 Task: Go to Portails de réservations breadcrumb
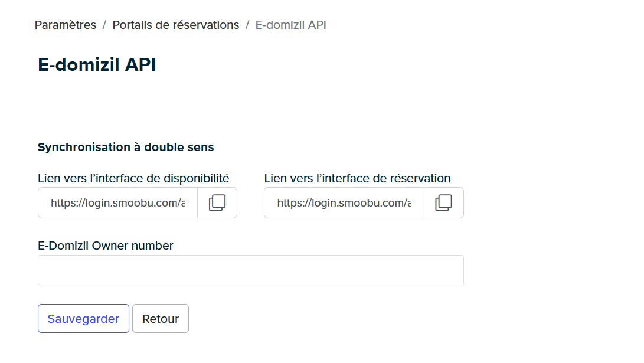click(x=176, y=25)
